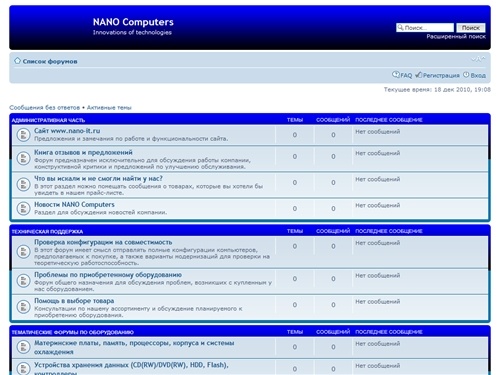Click the FAQ question-mark icon
This screenshot has width=500, height=375.
coord(396,75)
